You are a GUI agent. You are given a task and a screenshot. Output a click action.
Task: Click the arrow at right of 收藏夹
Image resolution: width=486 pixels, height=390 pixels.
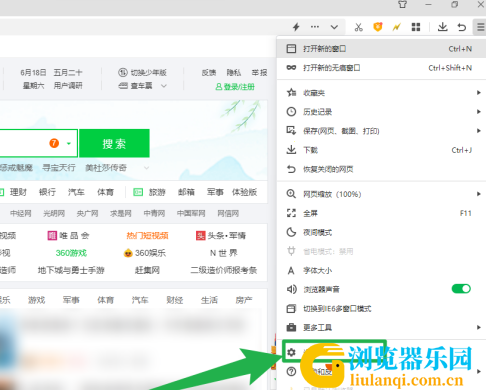pyautogui.click(x=479, y=93)
